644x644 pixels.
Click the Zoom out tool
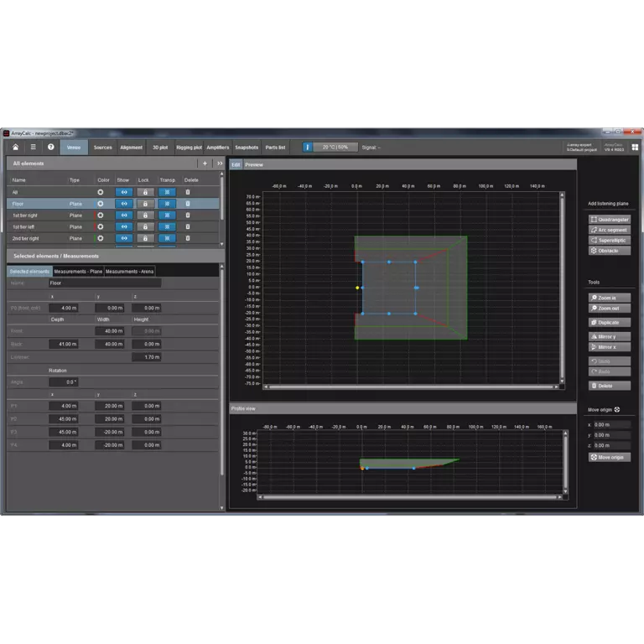pos(610,308)
